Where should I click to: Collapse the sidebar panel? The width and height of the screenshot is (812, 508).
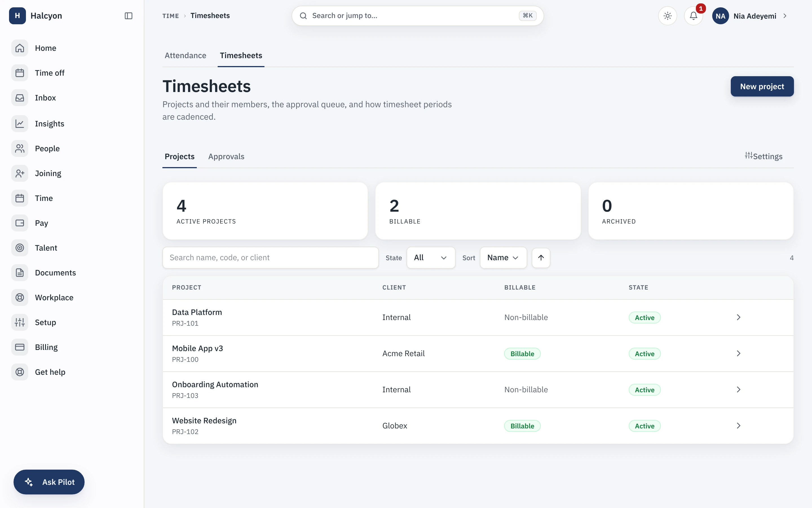129,16
